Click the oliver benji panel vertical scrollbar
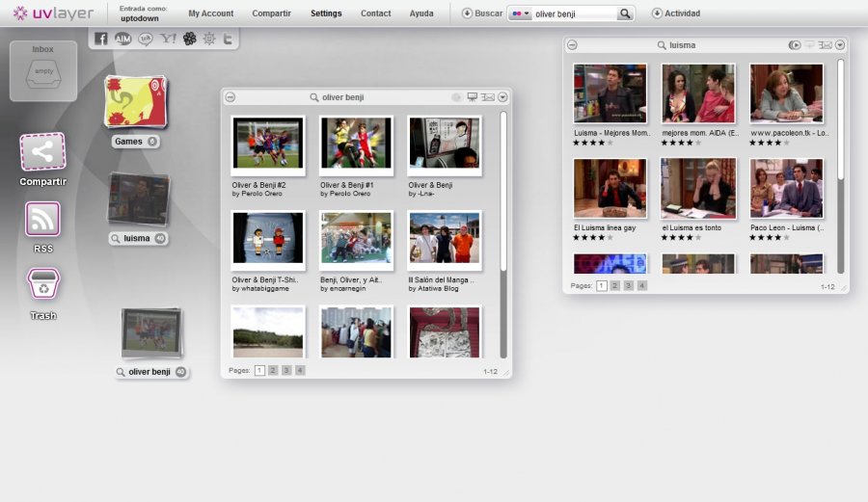 502,231
